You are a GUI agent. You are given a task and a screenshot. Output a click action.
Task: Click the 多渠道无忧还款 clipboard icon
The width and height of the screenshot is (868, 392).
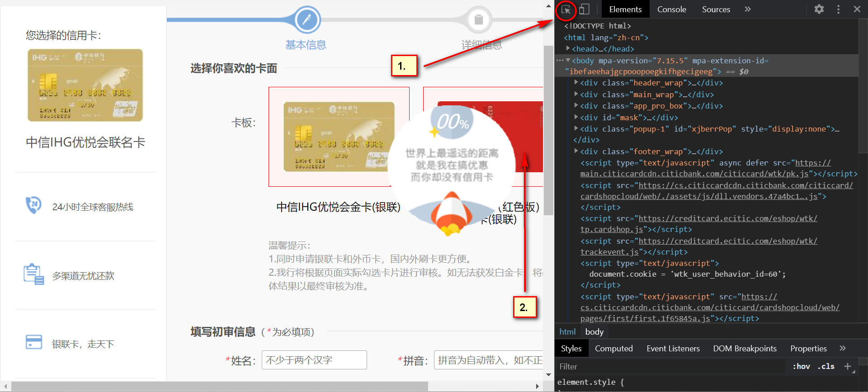coord(33,274)
